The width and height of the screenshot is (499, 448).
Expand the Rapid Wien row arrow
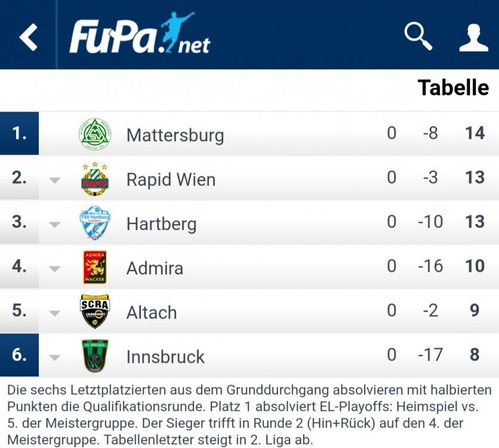(55, 180)
